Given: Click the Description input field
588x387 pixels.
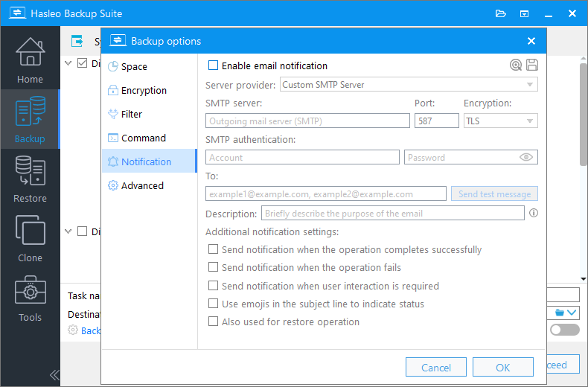Looking at the screenshot, I should pos(393,213).
